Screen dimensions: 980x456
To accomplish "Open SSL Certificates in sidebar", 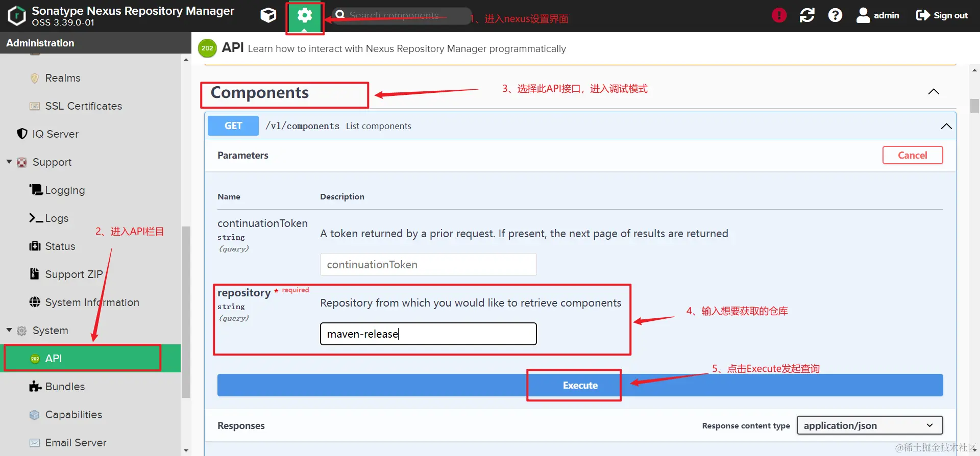I will (84, 106).
